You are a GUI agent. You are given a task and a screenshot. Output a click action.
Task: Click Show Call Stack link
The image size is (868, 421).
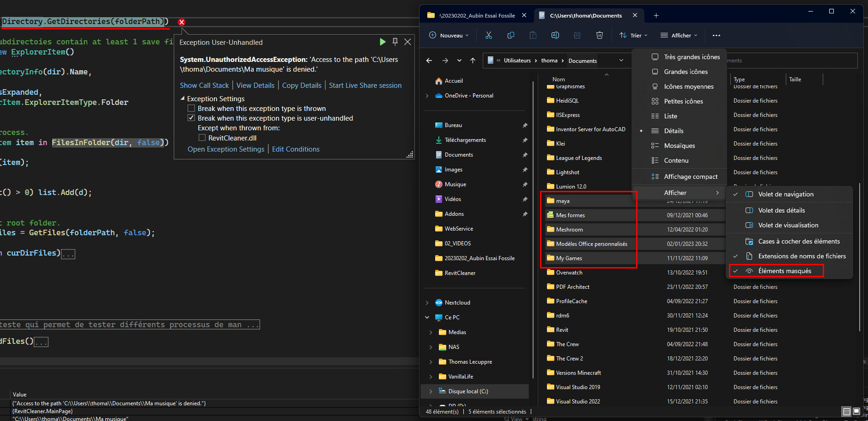[204, 85]
